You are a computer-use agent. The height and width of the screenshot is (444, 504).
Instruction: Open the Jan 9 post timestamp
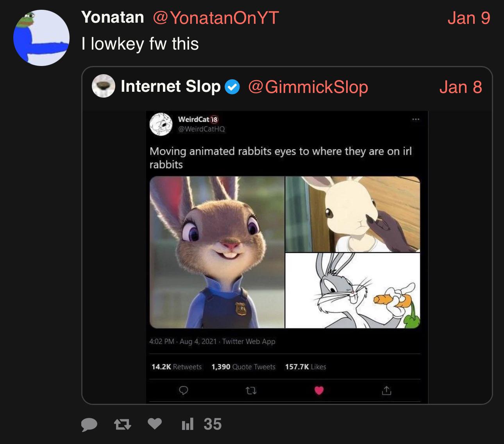[468, 18]
